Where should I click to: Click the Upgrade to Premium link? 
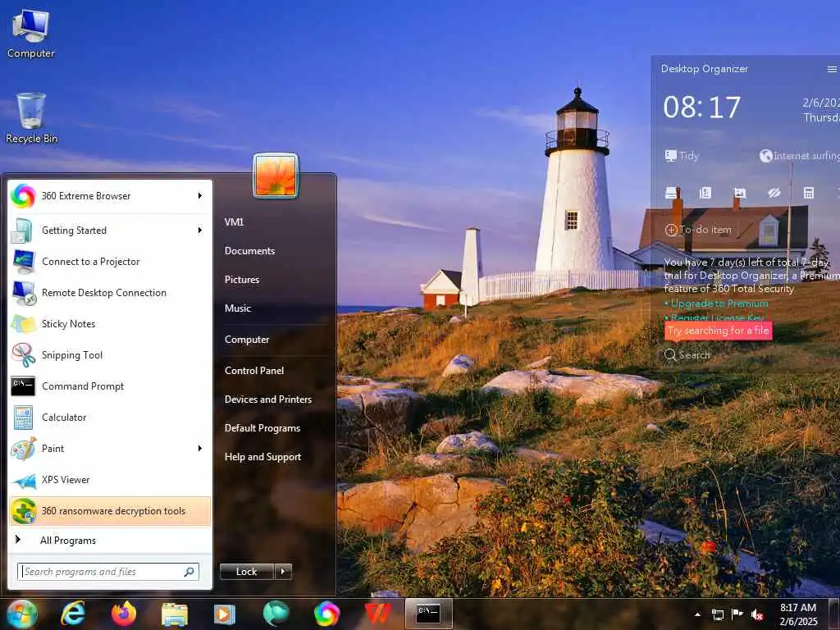(719, 304)
